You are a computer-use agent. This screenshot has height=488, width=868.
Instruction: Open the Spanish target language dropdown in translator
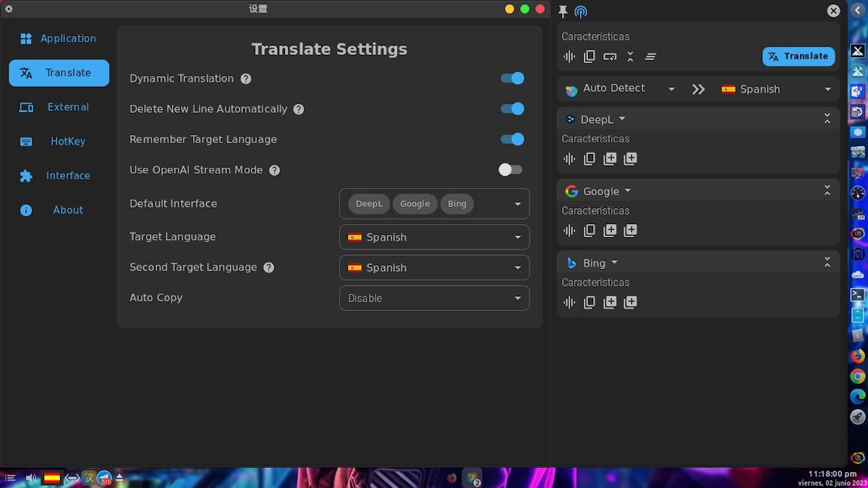[777, 89]
